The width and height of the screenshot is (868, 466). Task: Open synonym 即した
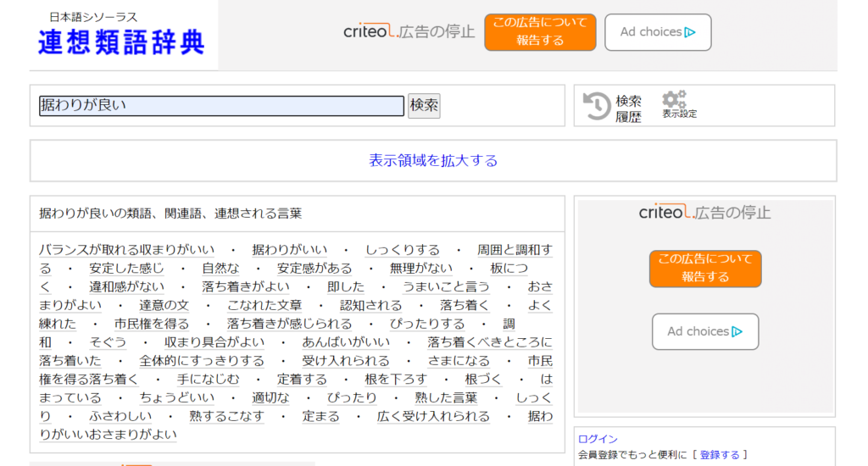[x=346, y=286]
